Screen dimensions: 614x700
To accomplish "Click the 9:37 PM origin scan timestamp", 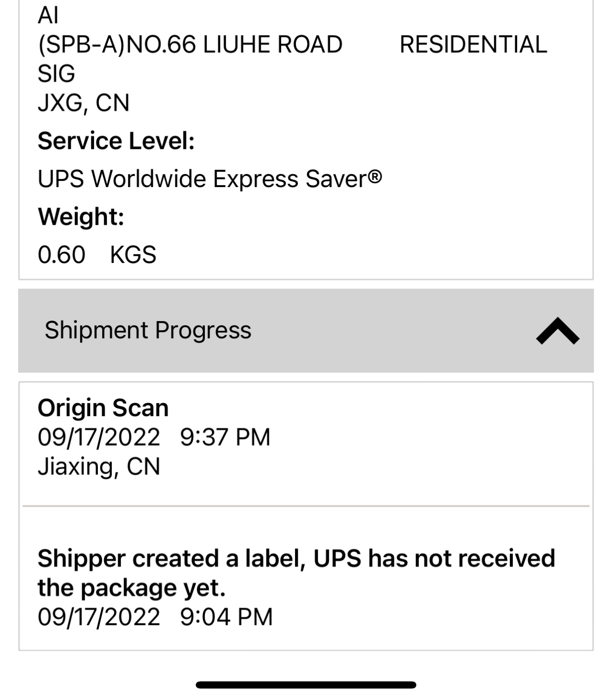I will click(225, 437).
